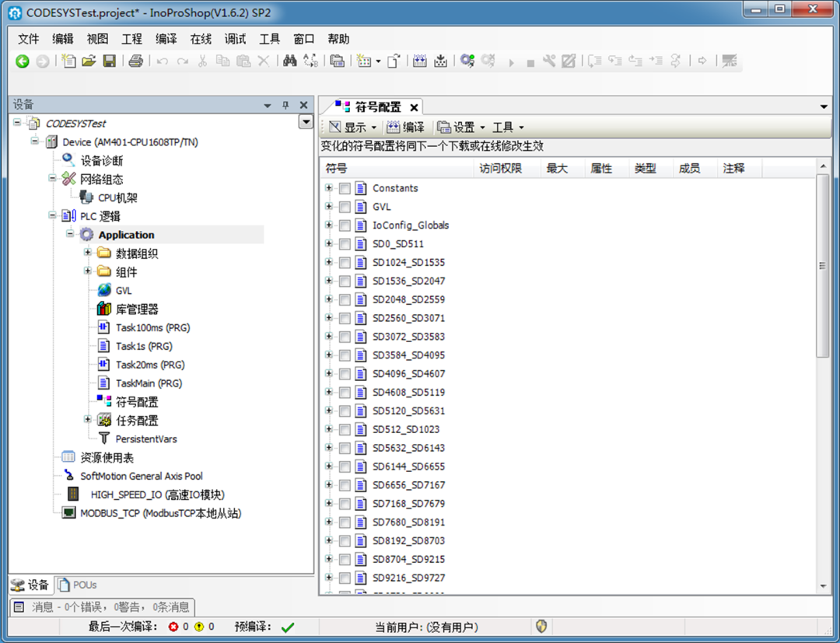The image size is (840, 643).
Task: Tick the IoConfig_Globals checkbox
Action: pyautogui.click(x=345, y=225)
